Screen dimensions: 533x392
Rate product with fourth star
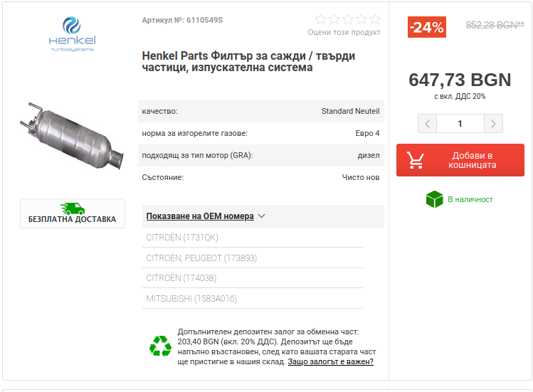(362, 19)
